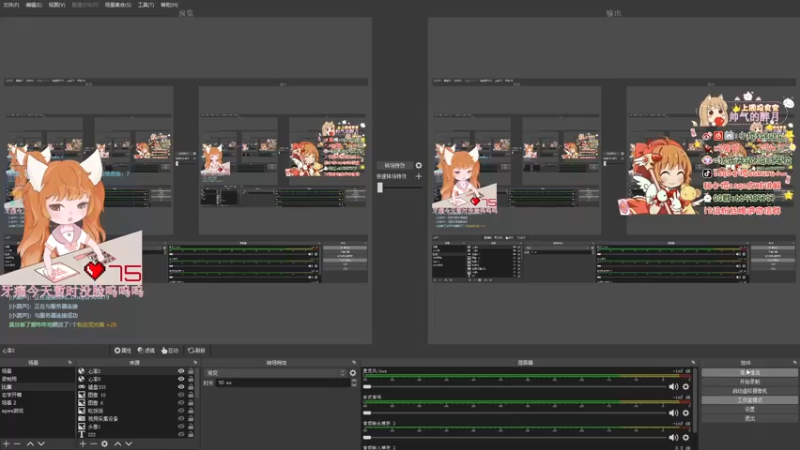
Task: Select the first scene in the 场景 list
Action: pyautogui.click(x=37, y=371)
